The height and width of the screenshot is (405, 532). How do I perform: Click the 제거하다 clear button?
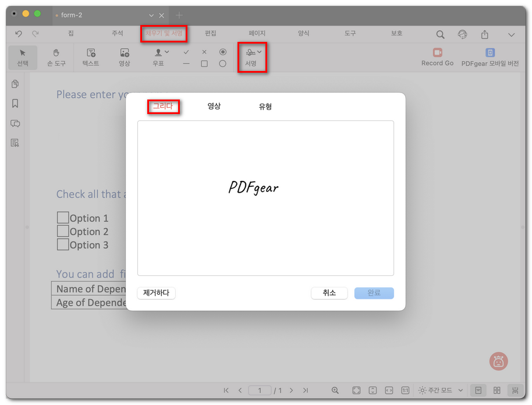click(x=156, y=293)
